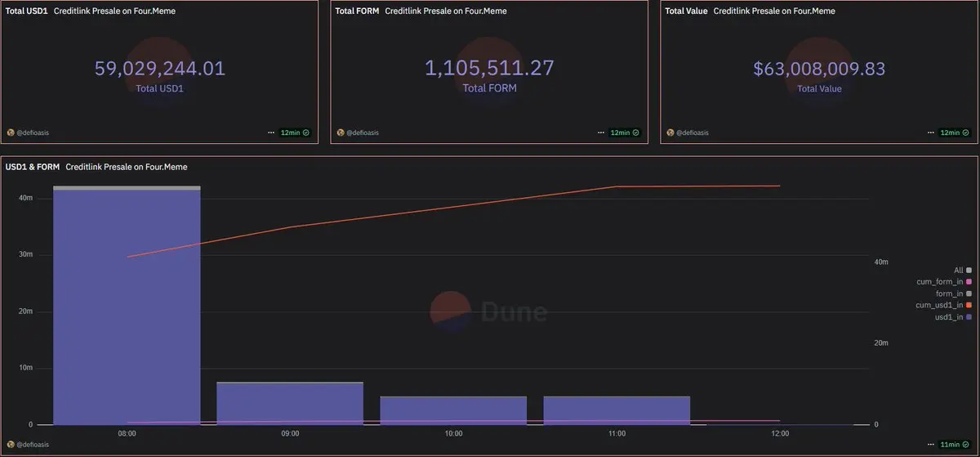The height and width of the screenshot is (457, 980).
Task: Select the usd1_in bar at 09:00
Action: tap(290, 404)
